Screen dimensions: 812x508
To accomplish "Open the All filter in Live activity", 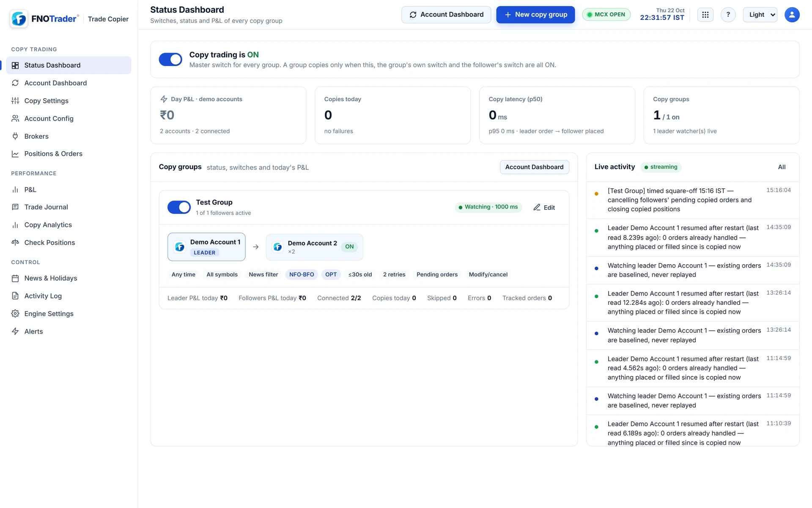I will [782, 167].
